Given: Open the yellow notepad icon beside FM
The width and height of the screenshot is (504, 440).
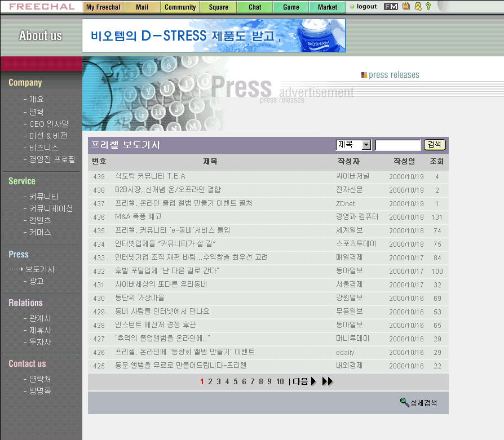Looking at the screenshot, I should click(x=406, y=6).
